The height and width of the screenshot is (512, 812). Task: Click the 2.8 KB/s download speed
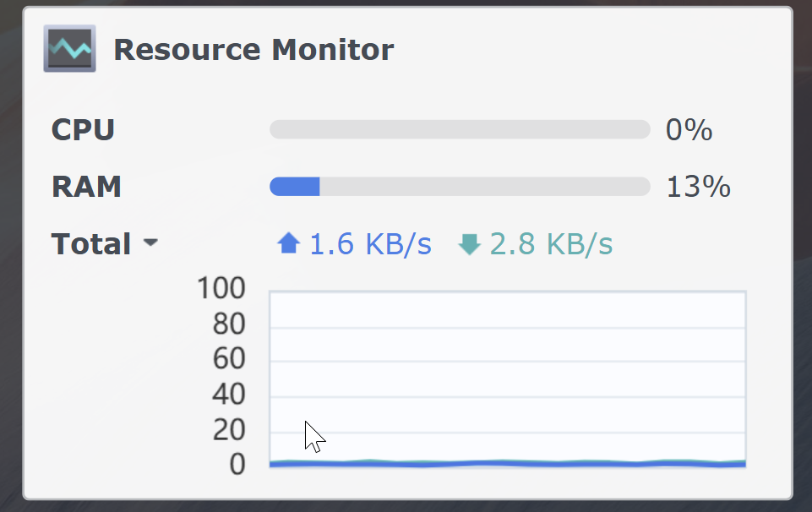(551, 244)
